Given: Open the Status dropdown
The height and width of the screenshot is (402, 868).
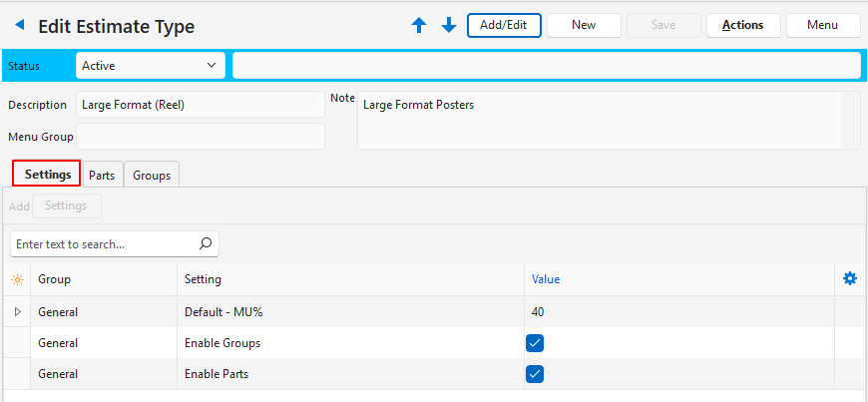Looking at the screenshot, I should [x=150, y=66].
